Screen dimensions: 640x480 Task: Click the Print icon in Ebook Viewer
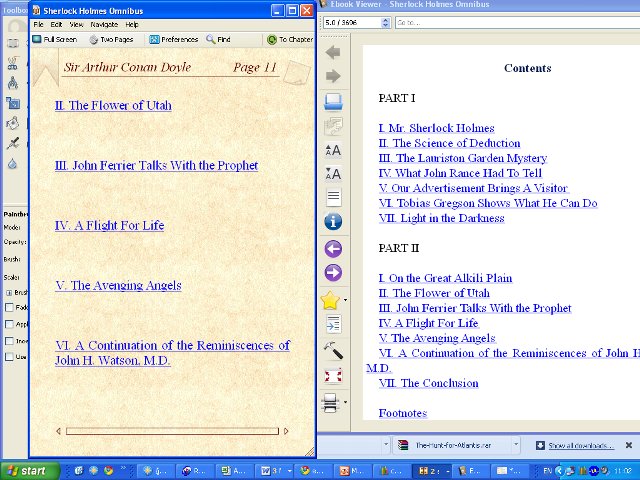[x=330, y=403]
